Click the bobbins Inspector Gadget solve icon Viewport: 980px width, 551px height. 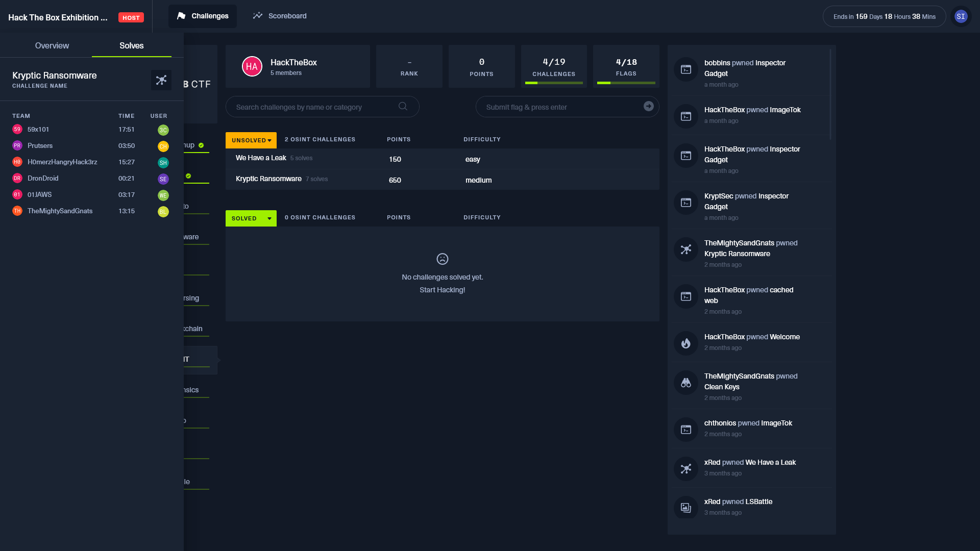(686, 69)
